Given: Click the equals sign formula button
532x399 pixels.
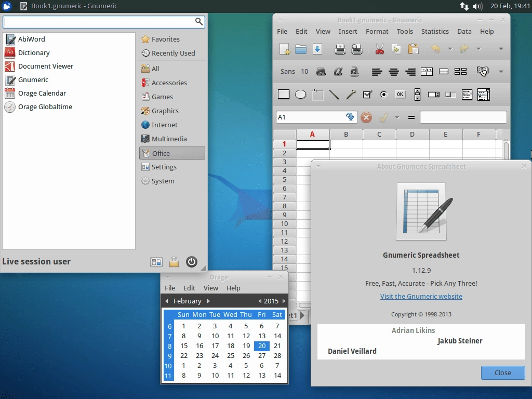Looking at the screenshot, I should [411, 117].
